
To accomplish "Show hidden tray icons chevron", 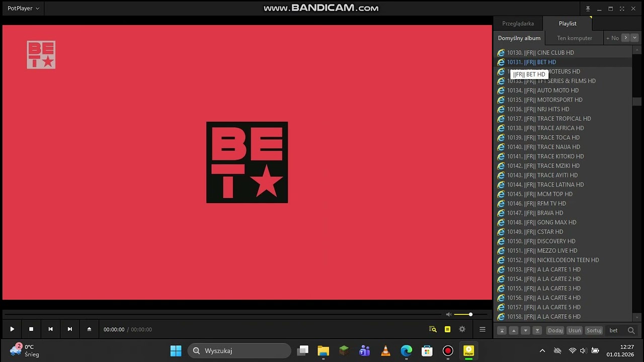I will [542, 351].
